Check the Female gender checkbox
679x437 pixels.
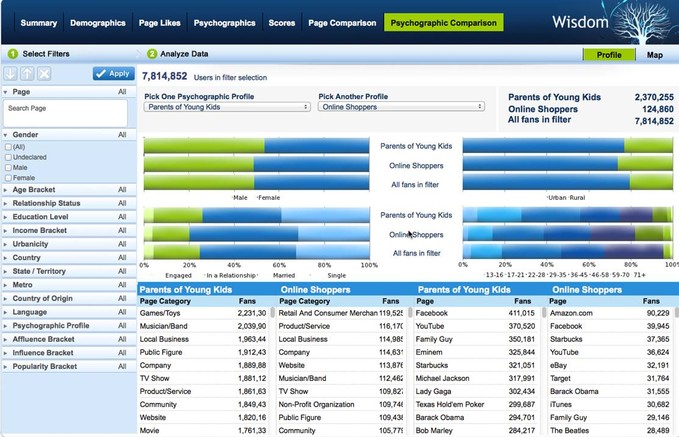(x=8, y=178)
